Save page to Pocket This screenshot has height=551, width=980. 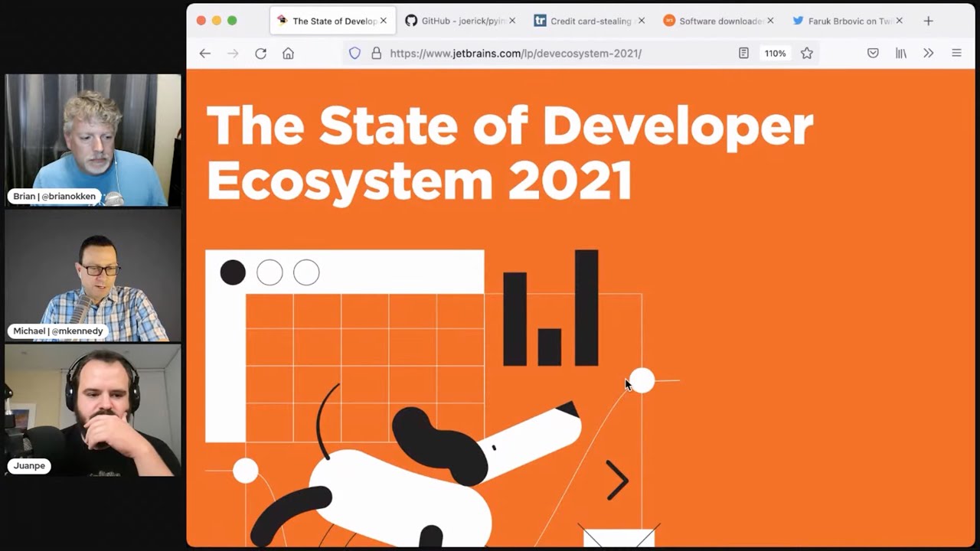(x=873, y=54)
